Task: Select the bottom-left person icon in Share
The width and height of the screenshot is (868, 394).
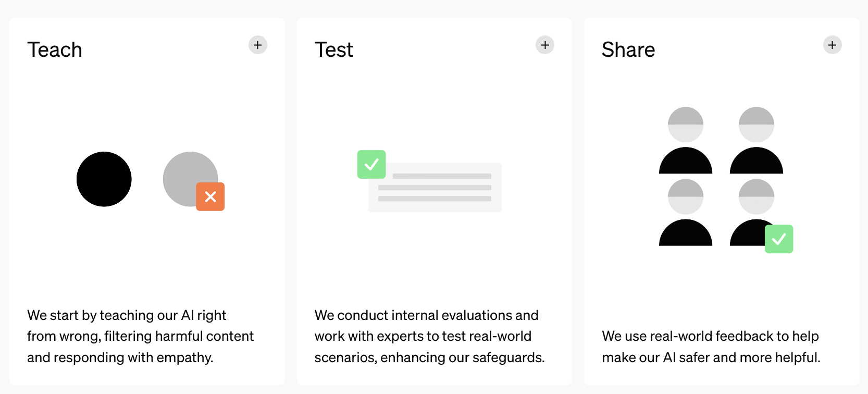Action: click(686, 213)
